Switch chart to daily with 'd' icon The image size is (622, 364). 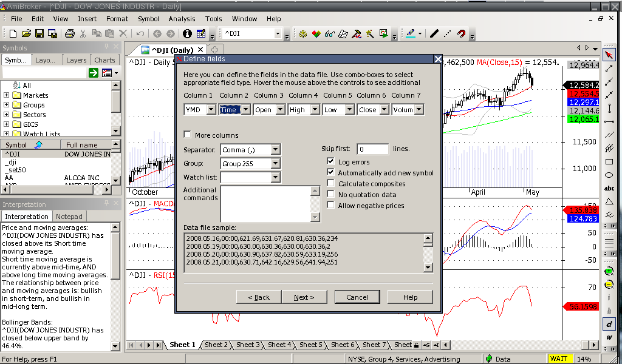[609, 324]
